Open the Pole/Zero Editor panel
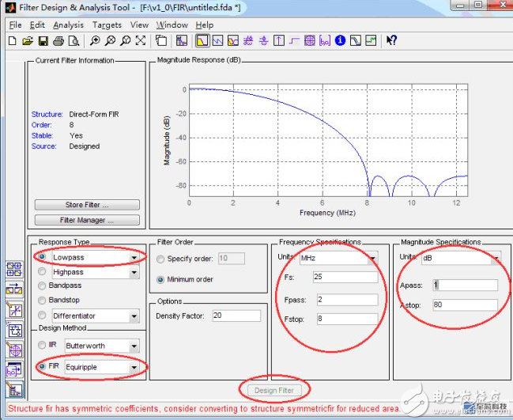The image size is (513, 420). coord(14,350)
